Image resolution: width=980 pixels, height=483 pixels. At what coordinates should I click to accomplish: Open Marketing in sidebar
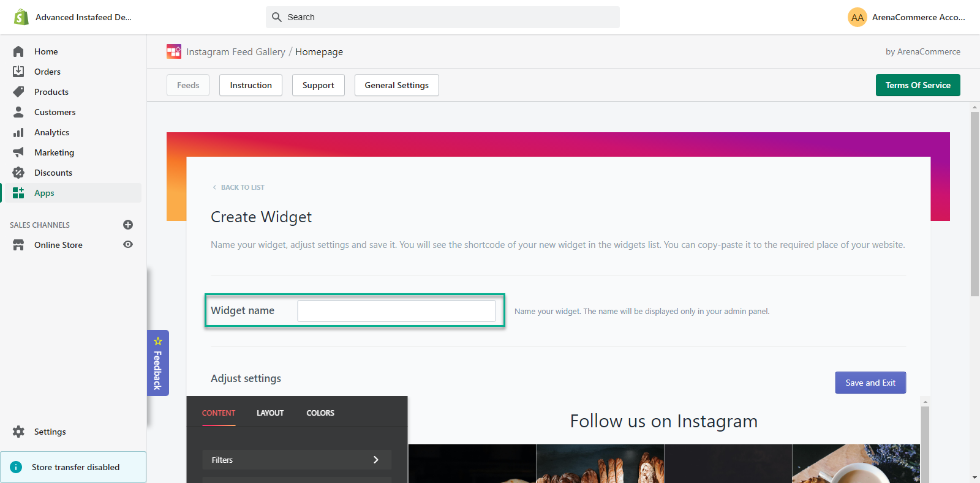pyautogui.click(x=54, y=152)
